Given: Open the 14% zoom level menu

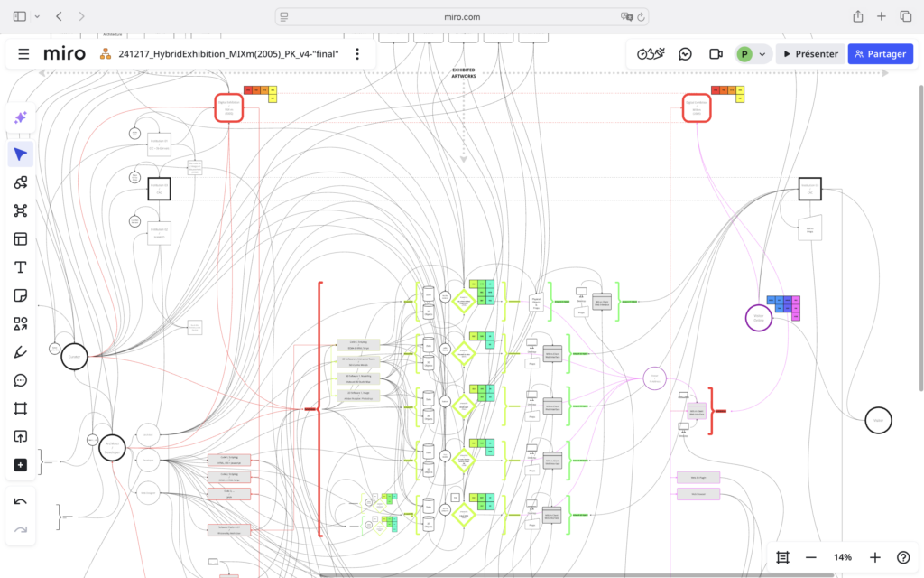Looking at the screenshot, I should click(842, 557).
